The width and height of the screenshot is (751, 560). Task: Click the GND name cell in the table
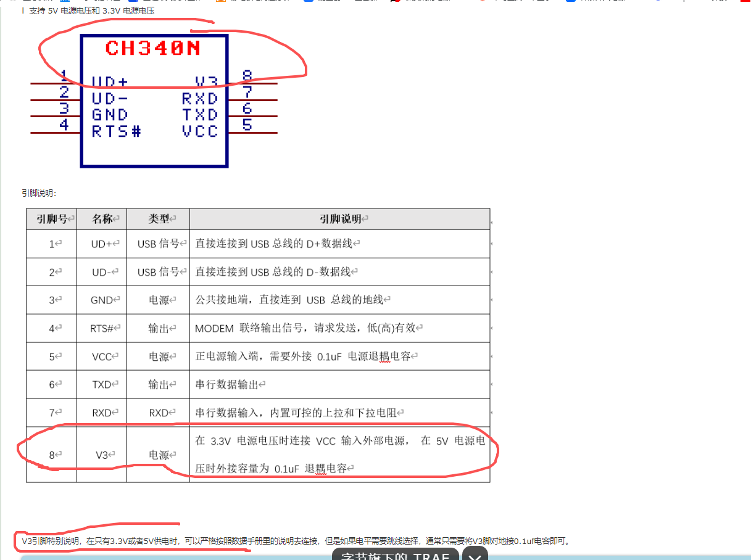coord(102,300)
